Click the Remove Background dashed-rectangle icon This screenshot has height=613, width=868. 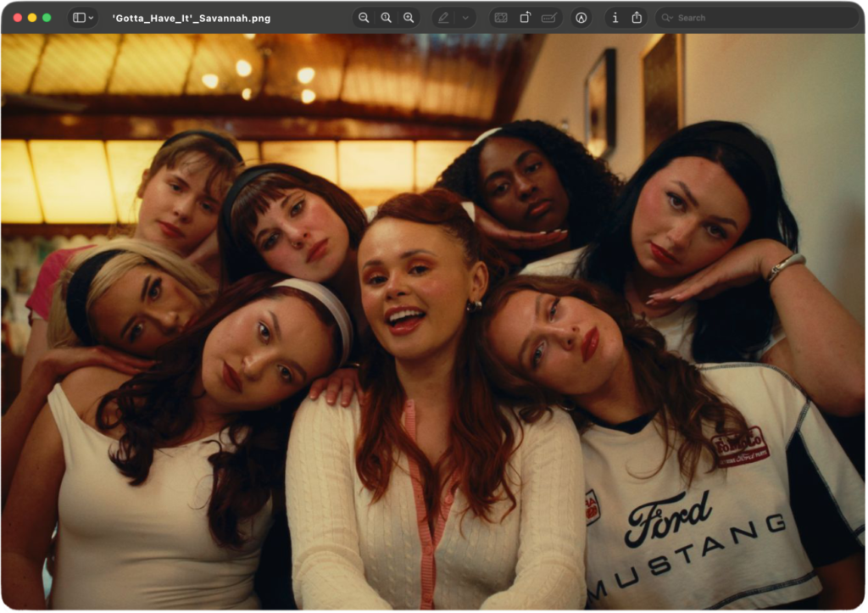pyautogui.click(x=501, y=18)
